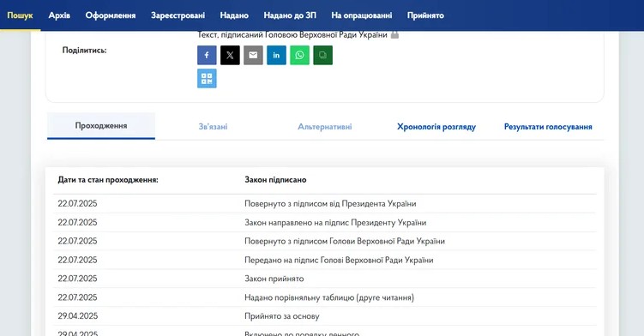Share by email envelope icon
644x336 pixels.
pyautogui.click(x=253, y=55)
